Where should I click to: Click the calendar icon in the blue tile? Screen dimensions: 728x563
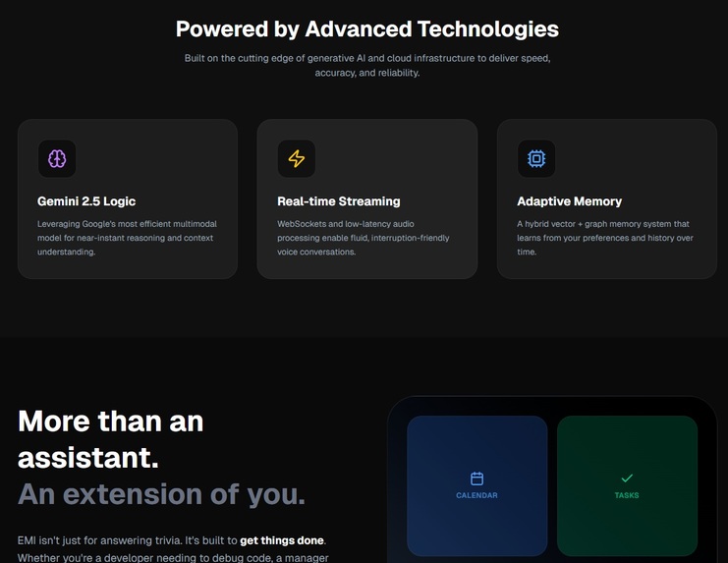point(476,479)
